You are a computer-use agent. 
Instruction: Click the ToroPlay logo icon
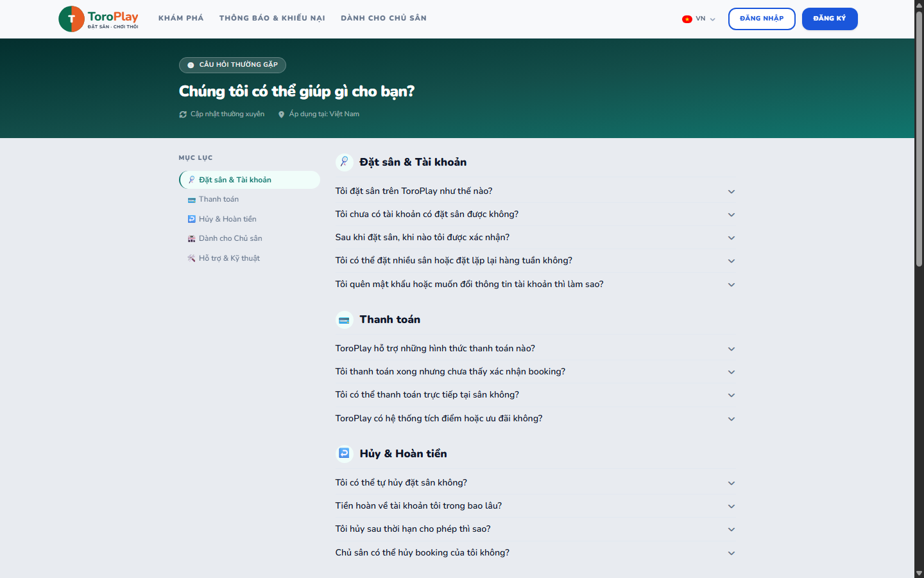click(71, 19)
